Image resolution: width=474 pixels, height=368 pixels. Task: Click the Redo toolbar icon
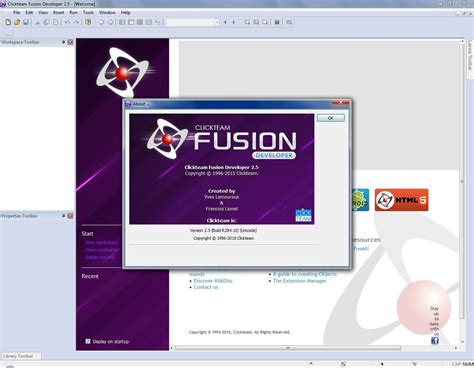(77, 22)
